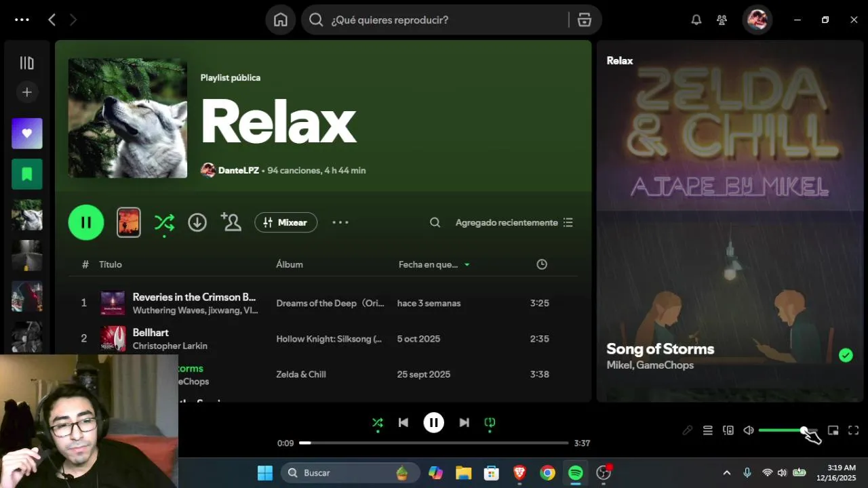
Task: Toggle saved checkmark for Song of Storms
Action: (x=846, y=355)
